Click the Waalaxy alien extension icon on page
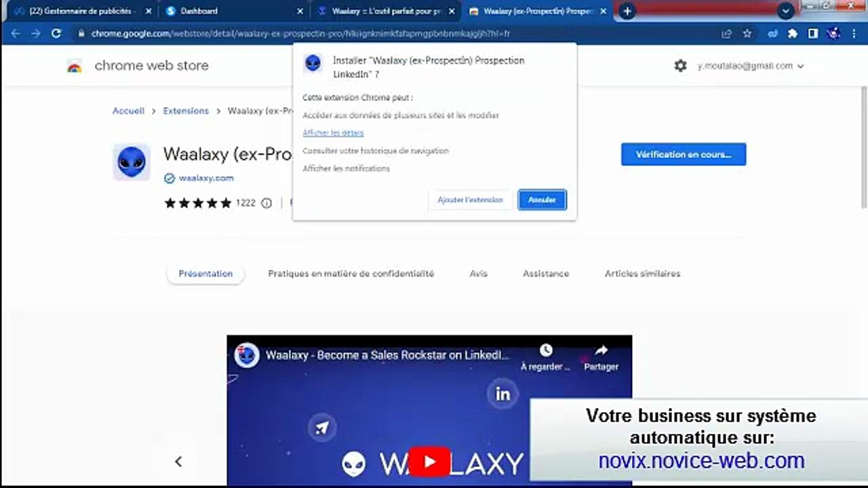The image size is (868, 488). coord(131,162)
